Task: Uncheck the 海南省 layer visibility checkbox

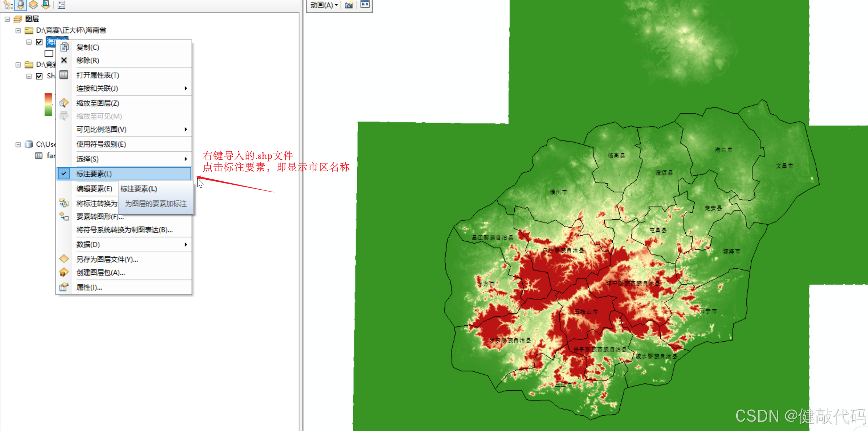Action: 39,42
